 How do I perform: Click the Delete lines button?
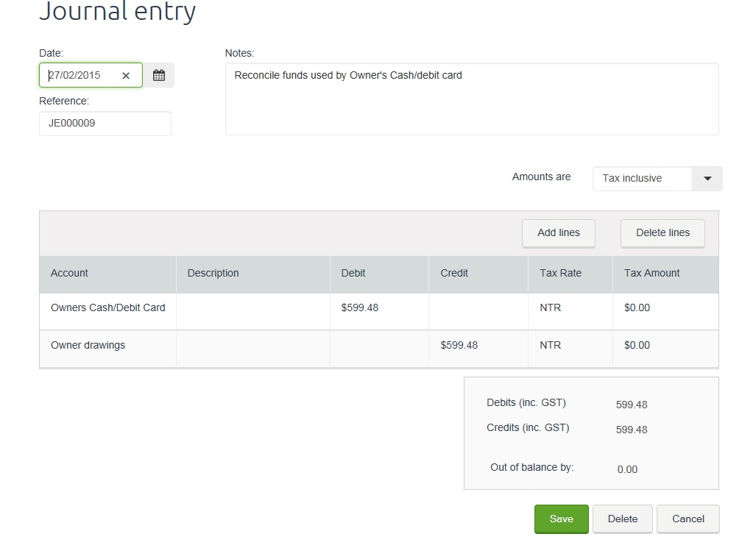pyautogui.click(x=663, y=233)
